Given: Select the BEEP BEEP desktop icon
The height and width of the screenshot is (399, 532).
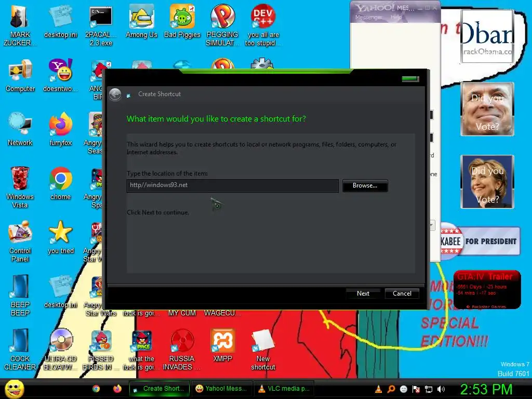Looking at the screenshot, I should [x=20, y=295].
